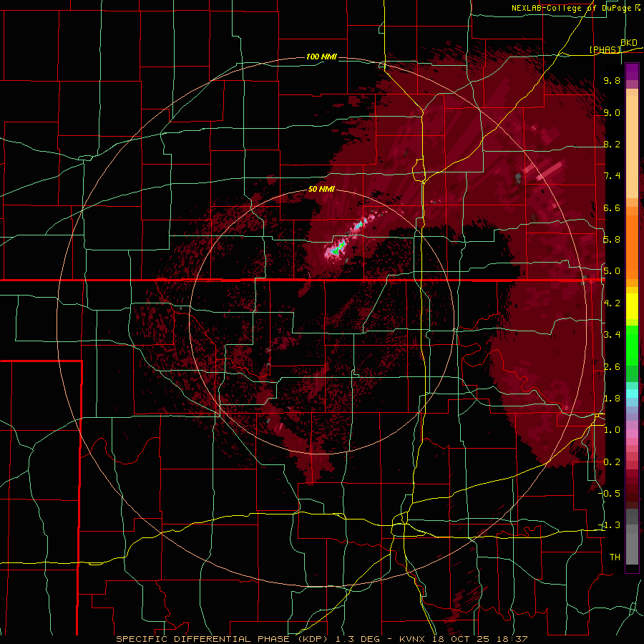This screenshot has height=644, width=644.
Task: Click the 4.2 scale value
Action: point(612,303)
